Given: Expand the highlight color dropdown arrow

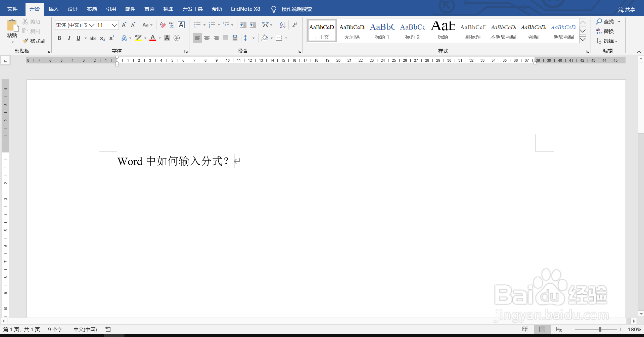Looking at the screenshot, I should 145,38.
